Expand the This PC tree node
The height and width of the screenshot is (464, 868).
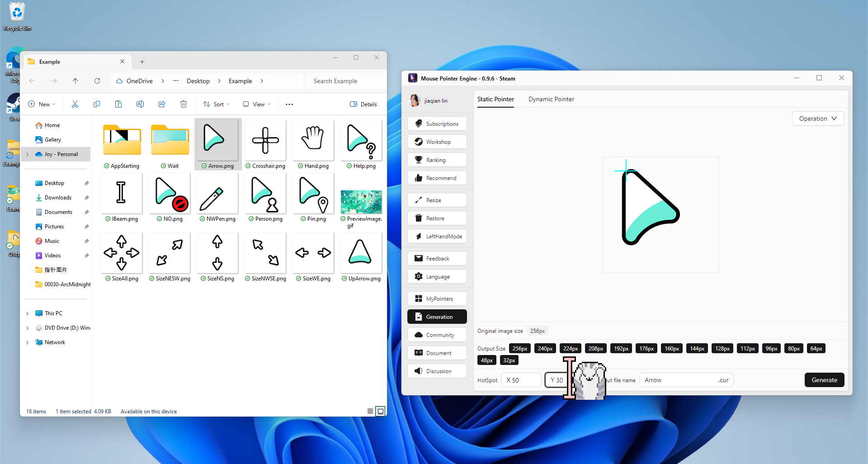coord(28,313)
